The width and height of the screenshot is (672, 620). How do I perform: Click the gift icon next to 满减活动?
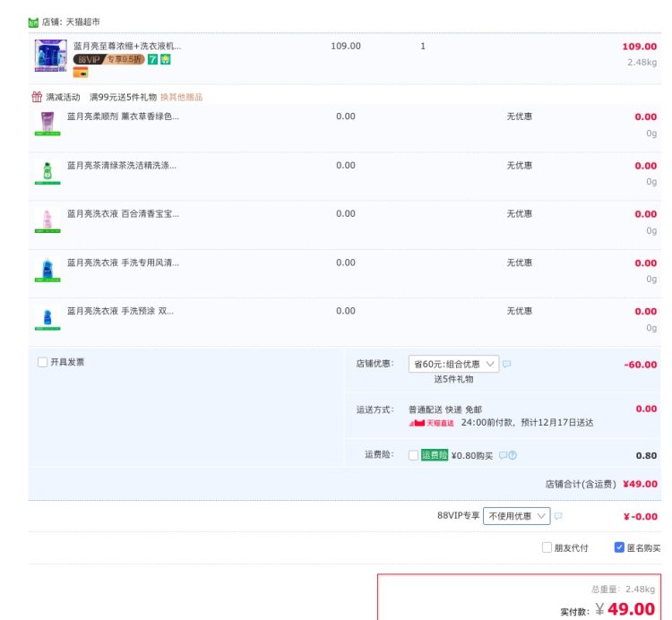(x=37, y=97)
